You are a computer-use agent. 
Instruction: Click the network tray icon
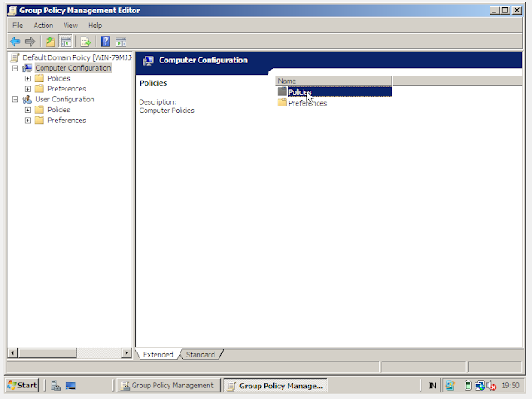tap(480, 386)
